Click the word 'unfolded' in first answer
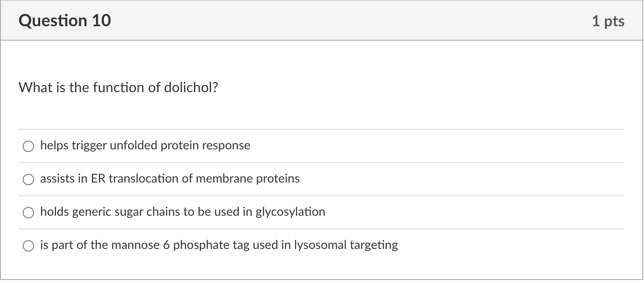The width and height of the screenshot is (644, 283). [134, 145]
